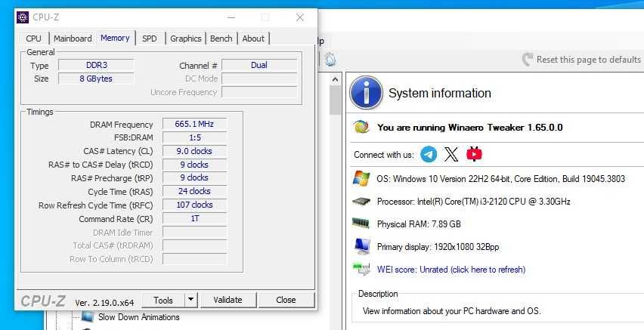644x330 pixels.
Task: Click the Tools button in CPU-Z
Action: point(163,300)
